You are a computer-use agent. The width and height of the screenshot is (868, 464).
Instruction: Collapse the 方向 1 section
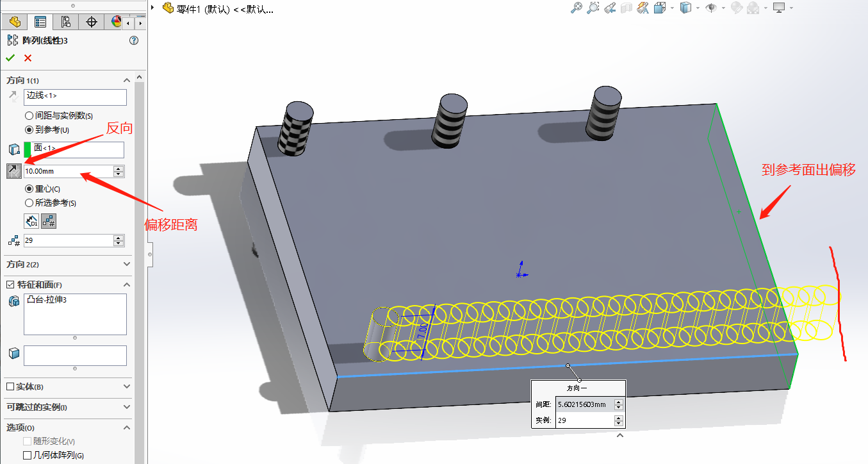(x=127, y=81)
